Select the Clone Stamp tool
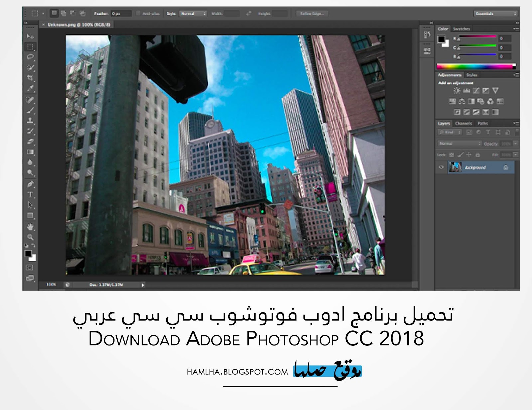Image resolution: width=532 pixels, height=410 pixels. 30,120
